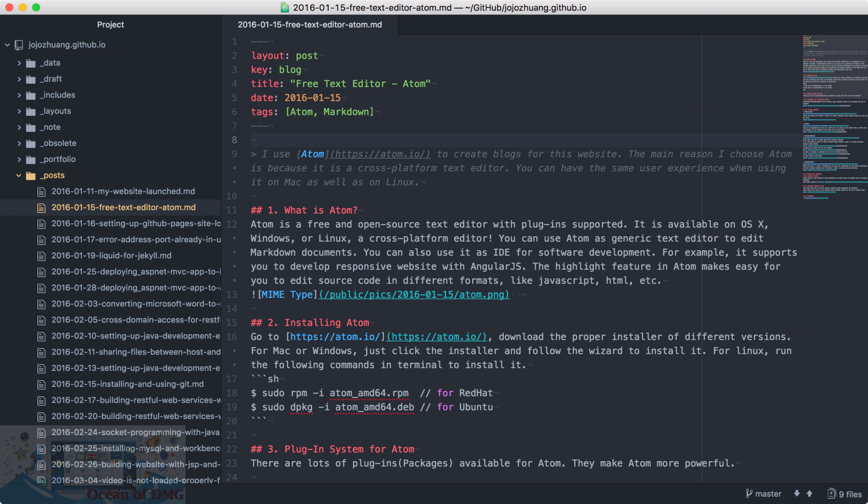Click the Atom app icon in the title bar
Image resolution: width=868 pixels, height=504 pixels.
click(x=284, y=7)
